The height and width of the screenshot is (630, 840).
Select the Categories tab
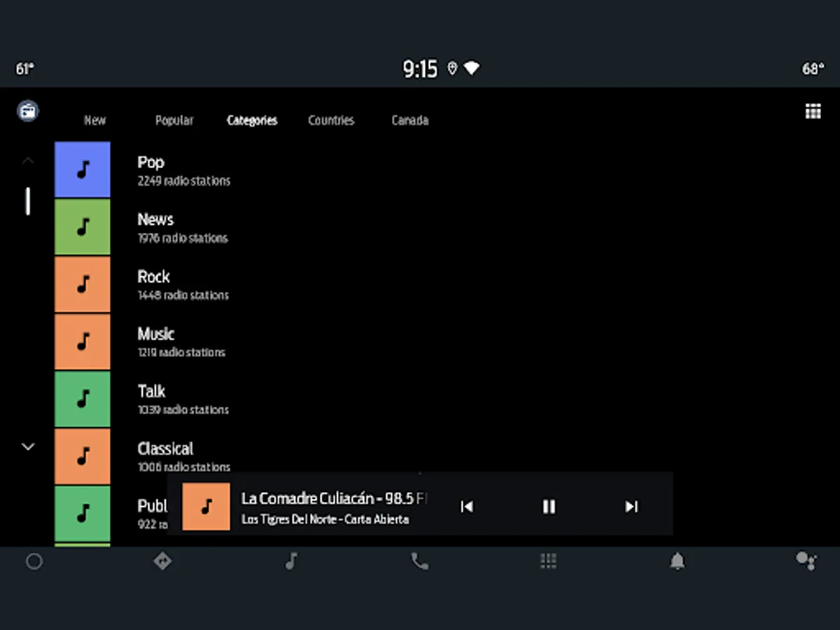click(252, 120)
